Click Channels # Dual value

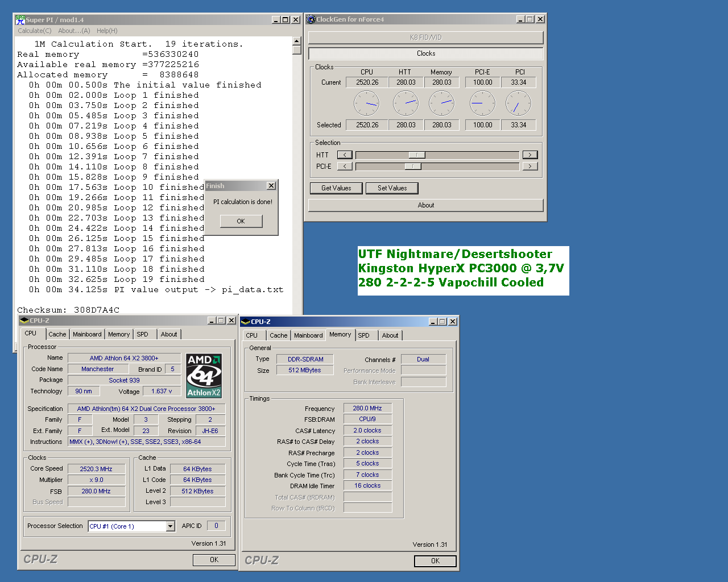click(x=423, y=359)
